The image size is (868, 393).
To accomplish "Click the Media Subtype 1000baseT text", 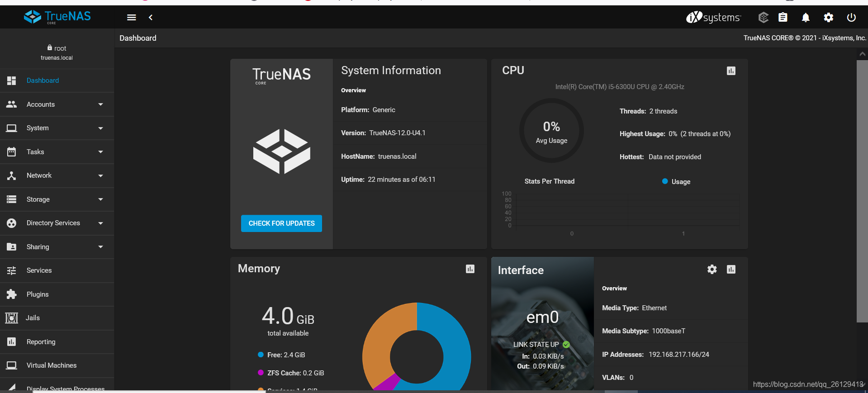I will [x=644, y=331].
